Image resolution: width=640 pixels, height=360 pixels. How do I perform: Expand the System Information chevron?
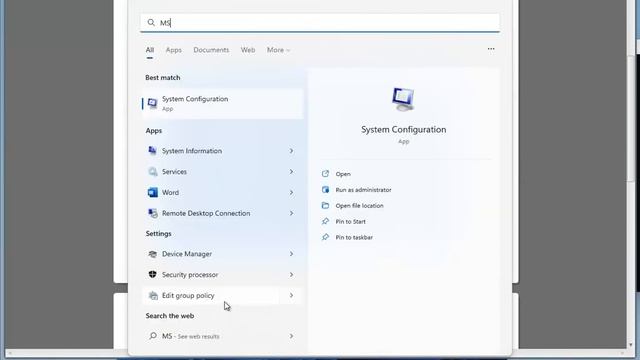tap(291, 151)
